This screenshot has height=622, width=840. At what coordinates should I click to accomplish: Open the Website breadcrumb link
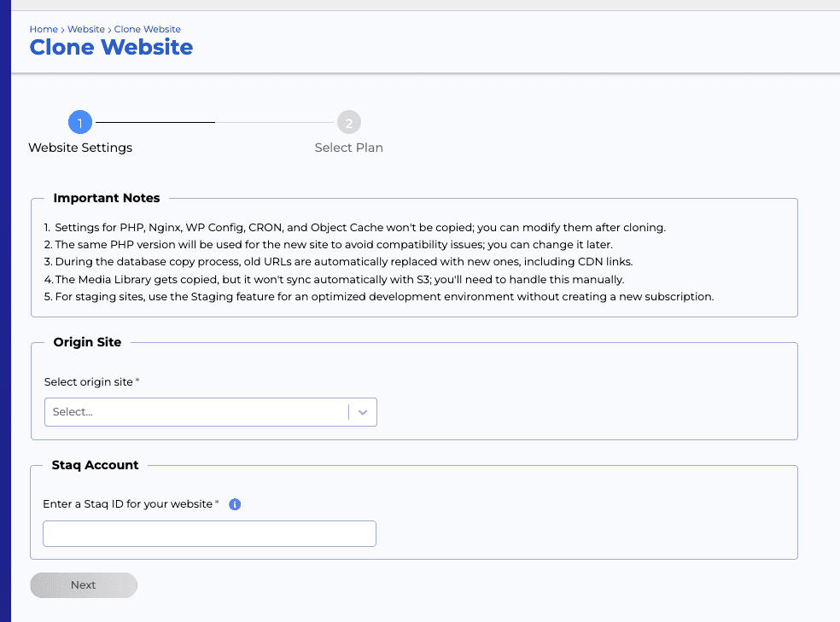point(85,29)
